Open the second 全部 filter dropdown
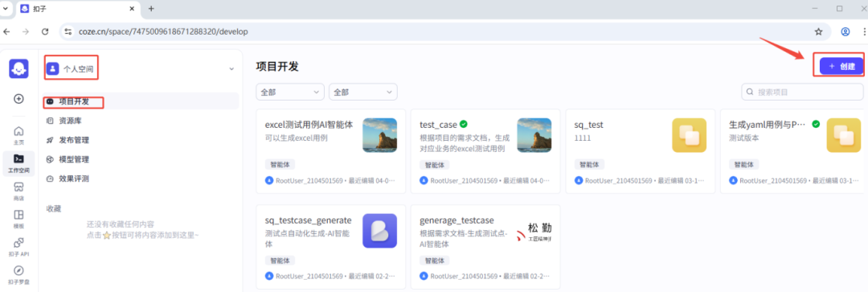This screenshot has height=292, width=868. pyautogui.click(x=363, y=92)
